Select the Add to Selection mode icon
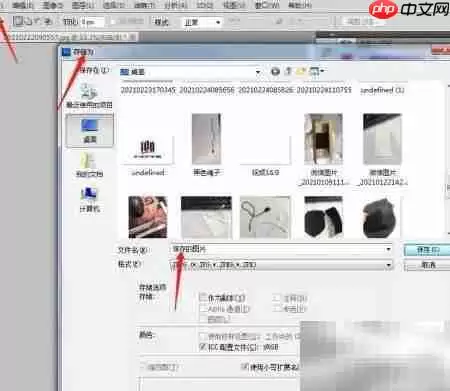Image resolution: width=450 pixels, height=391 pixels. [x=28, y=21]
